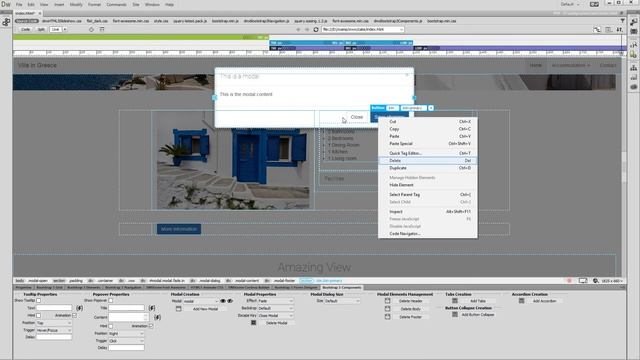This screenshot has width=640, height=360.
Task: Click the icon beside Add Tabs
Action: click(x=455, y=301)
